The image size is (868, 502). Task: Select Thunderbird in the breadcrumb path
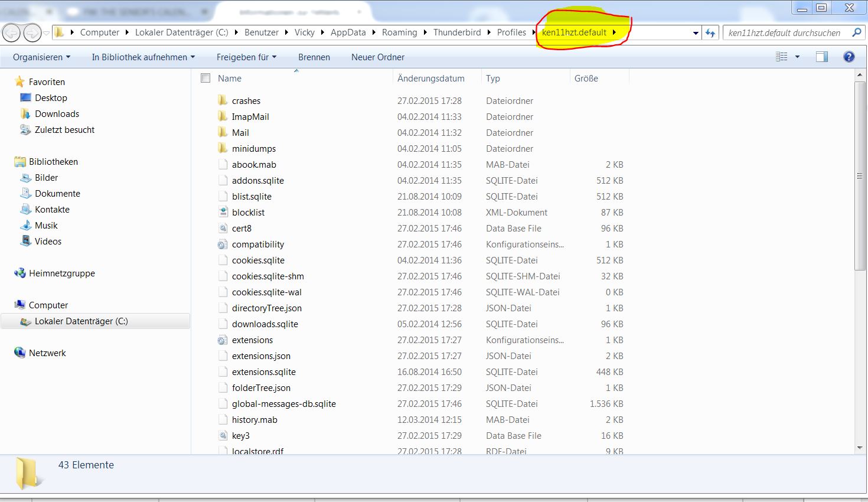[456, 32]
